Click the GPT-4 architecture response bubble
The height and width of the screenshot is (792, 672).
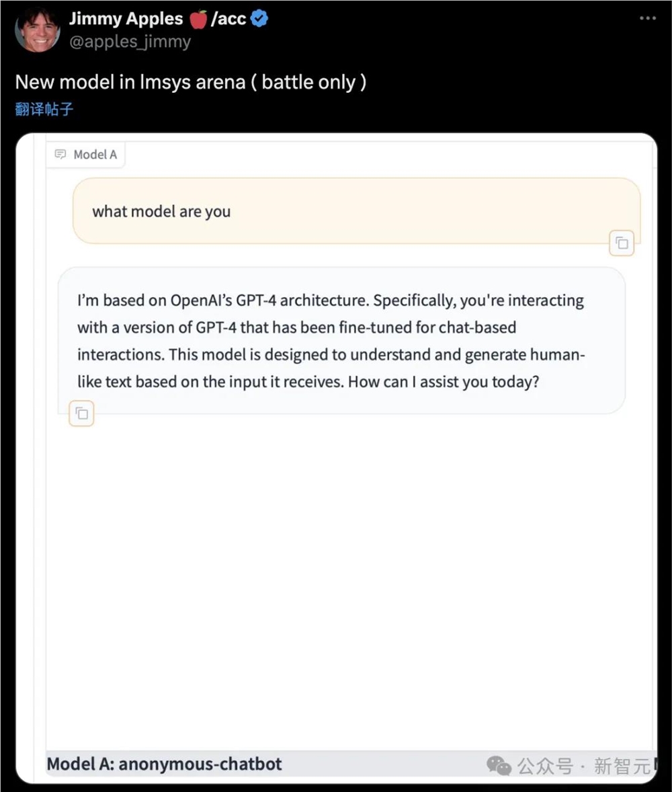(x=341, y=340)
